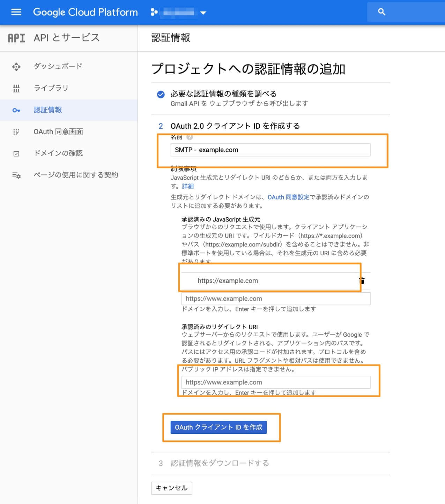Click the page usage agreement settings icon
The height and width of the screenshot is (504, 445).
pyautogui.click(x=16, y=175)
